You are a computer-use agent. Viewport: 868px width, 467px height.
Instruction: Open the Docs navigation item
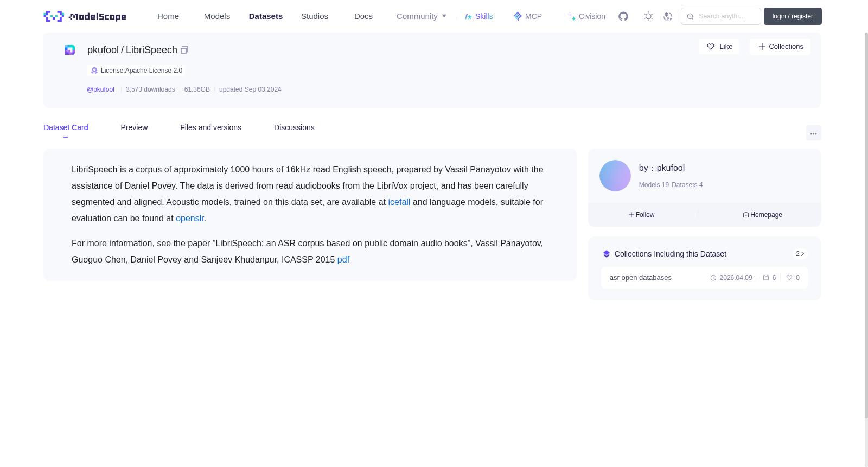click(x=363, y=16)
